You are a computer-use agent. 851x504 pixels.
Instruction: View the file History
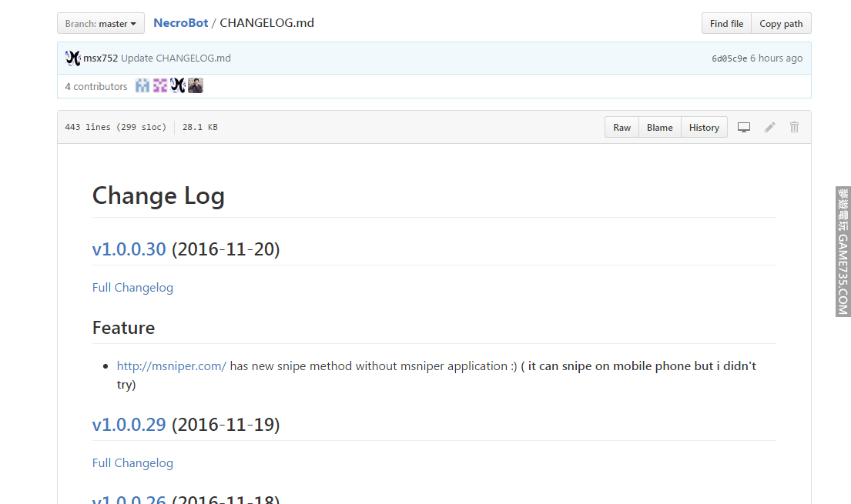704,128
